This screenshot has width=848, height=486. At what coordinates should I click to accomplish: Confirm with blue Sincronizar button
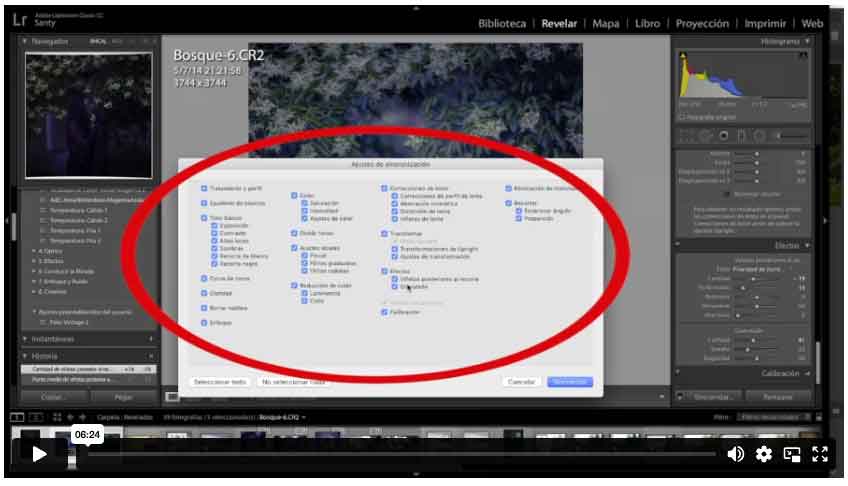click(570, 382)
